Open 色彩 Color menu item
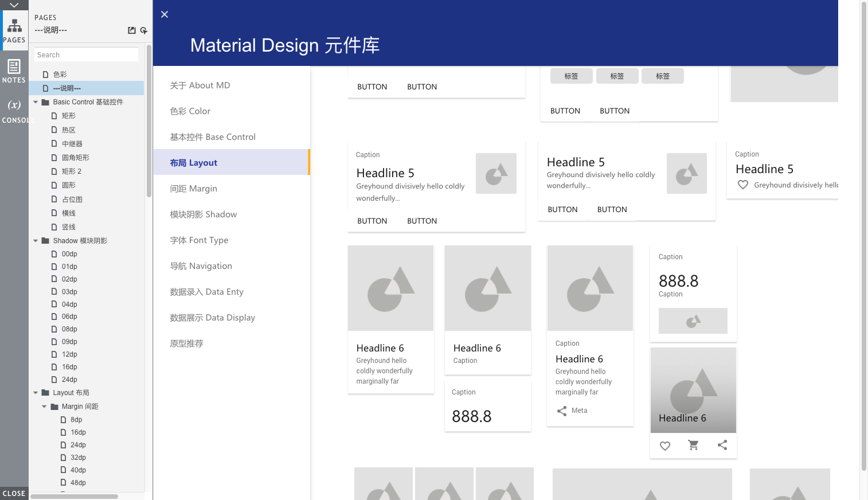This screenshot has width=868, height=500. 232,111
